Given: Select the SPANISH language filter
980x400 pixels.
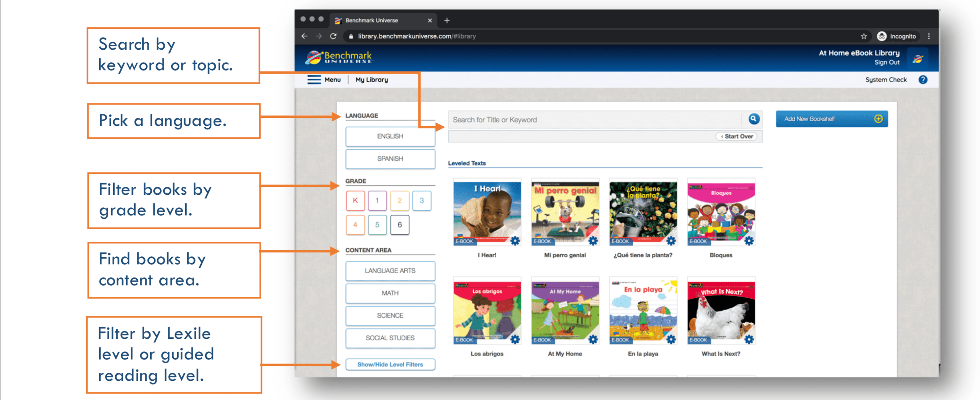Looking at the screenshot, I should [390, 158].
